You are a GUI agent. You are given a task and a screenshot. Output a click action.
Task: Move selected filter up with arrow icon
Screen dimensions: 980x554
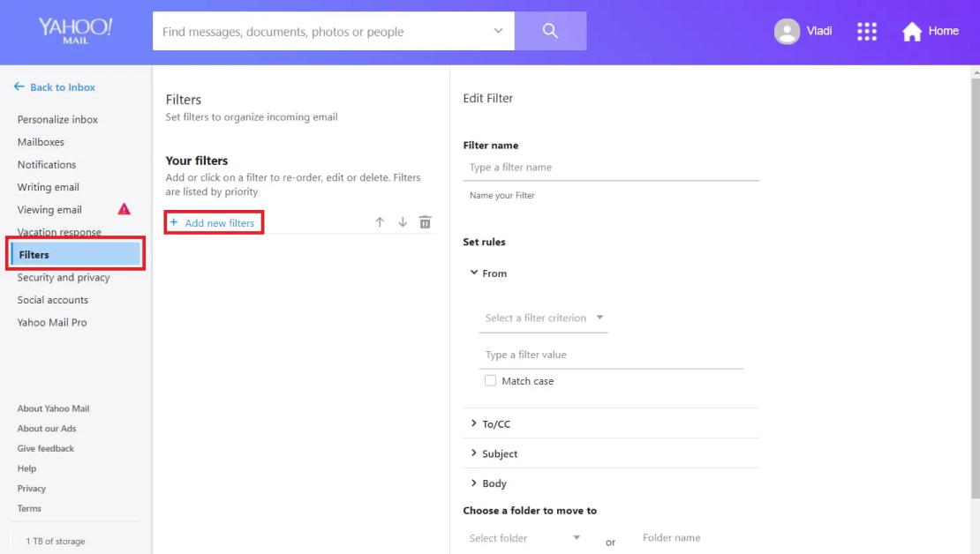pyautogui.click(x=380, y=221)
